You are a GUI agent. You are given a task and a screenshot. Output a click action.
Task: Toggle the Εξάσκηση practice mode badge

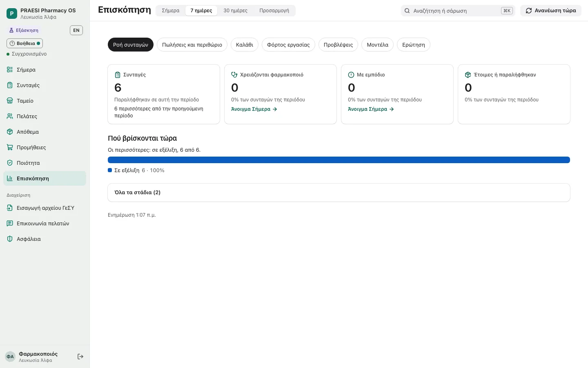24,30
